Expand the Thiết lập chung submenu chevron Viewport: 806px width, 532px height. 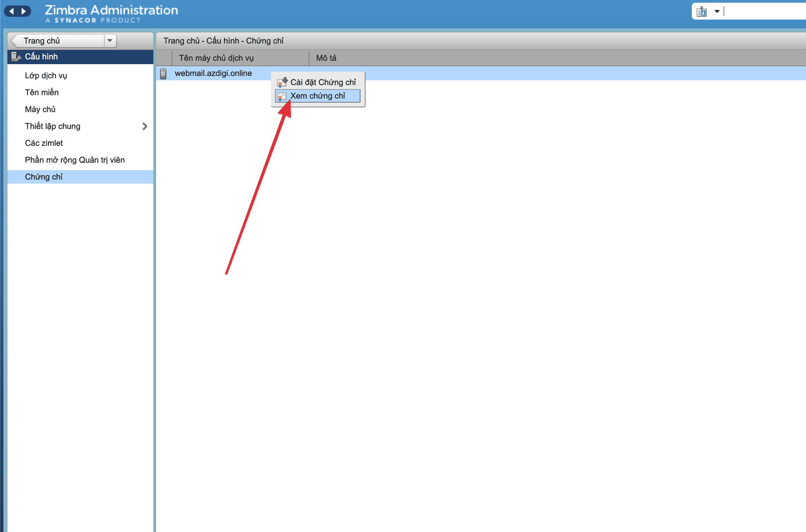[145, 126]
